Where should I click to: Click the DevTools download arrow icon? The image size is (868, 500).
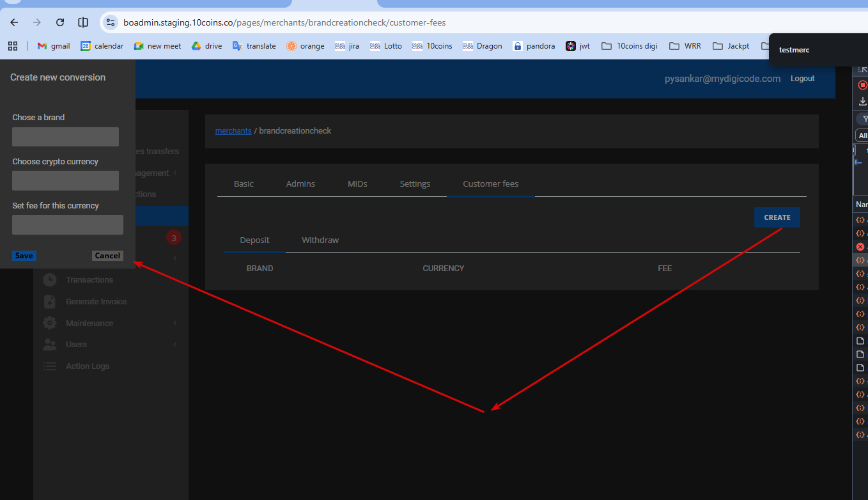[862, 101]
